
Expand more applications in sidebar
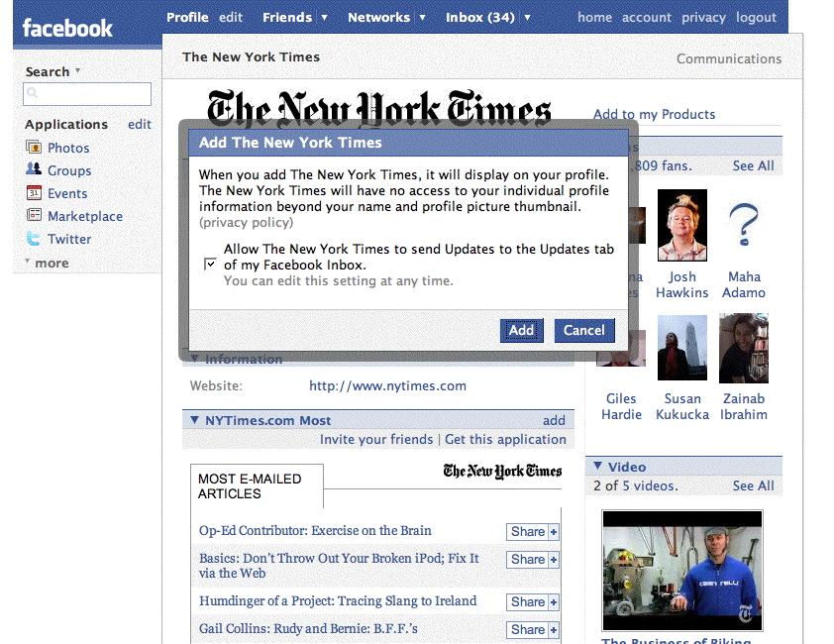[47, 264]
